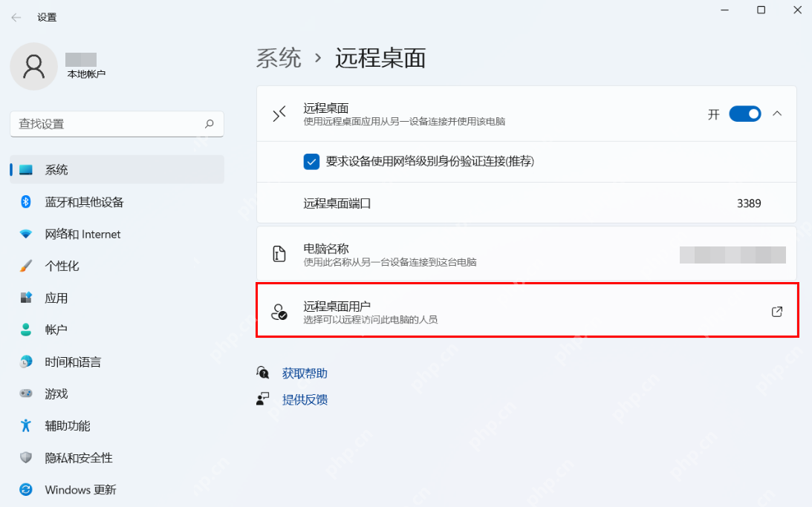Select the 远程桌面用户 row label
812x507 pixels.
[x=337, y=306]
